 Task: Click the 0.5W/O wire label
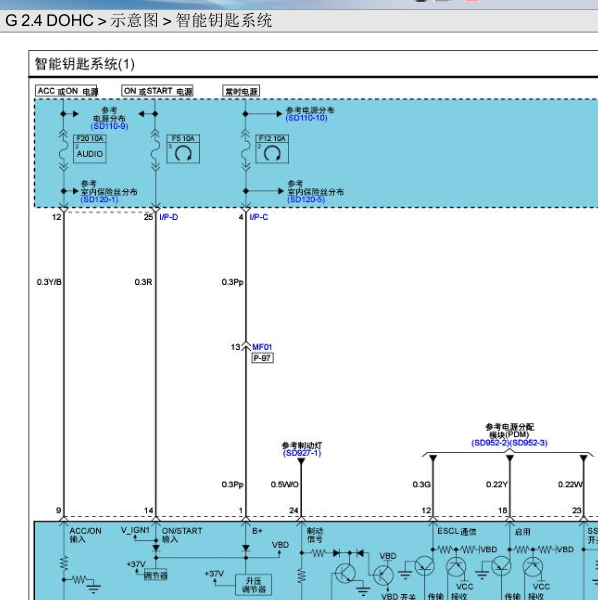pos(285,484)
